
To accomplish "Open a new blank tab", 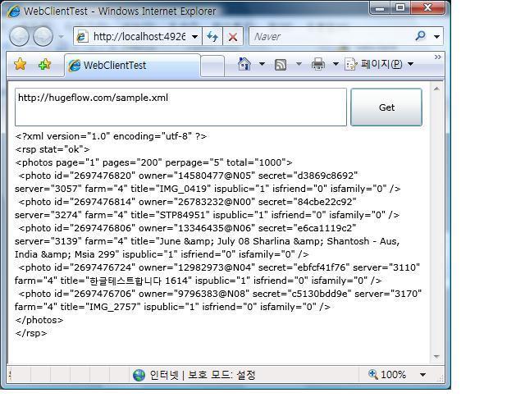I will [212, 66].
